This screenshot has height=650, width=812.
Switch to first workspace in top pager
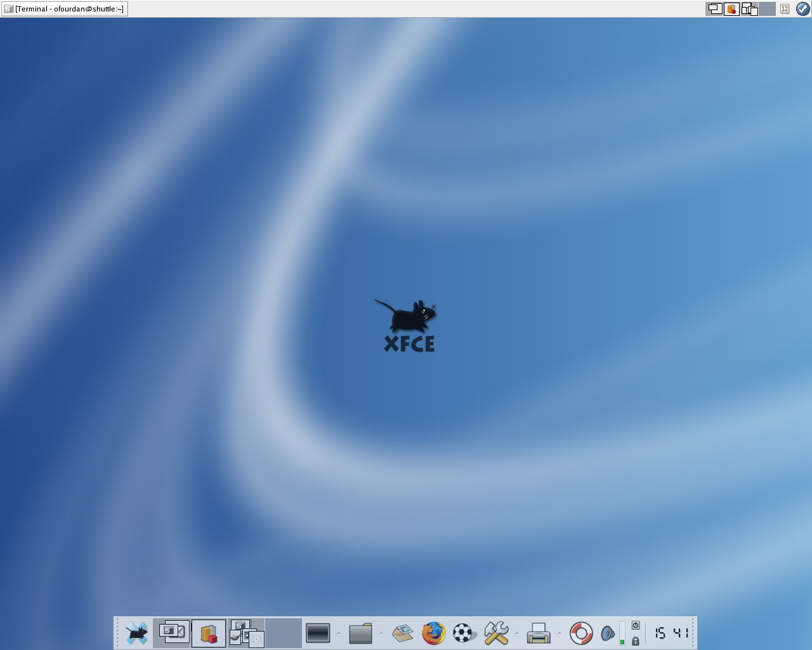714,9
